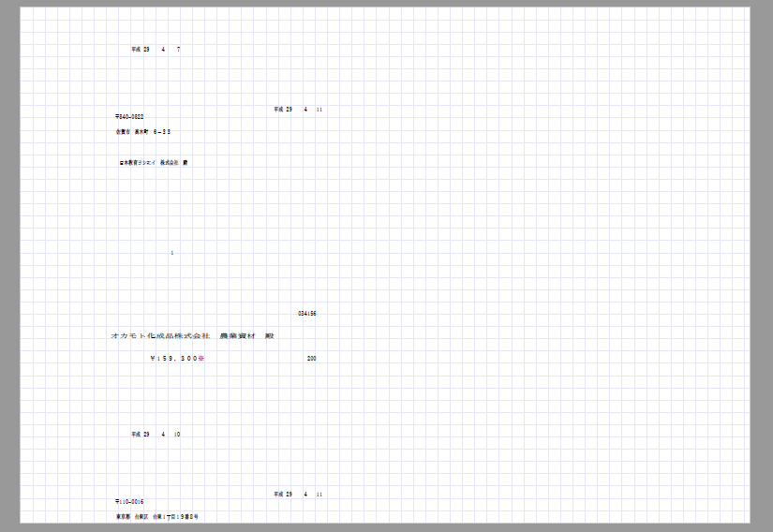Click the 株式会社 recipient line under the Saga address
This screenshot has height=532, width=773.
pos(154,163)
